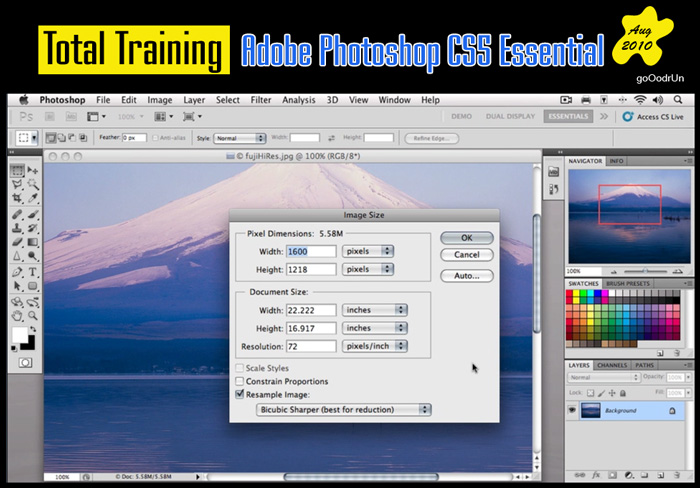Open Pixel Dimensions Height units dropdown
Viewport: 700px width, 488px height.
[x=368, y=269]
